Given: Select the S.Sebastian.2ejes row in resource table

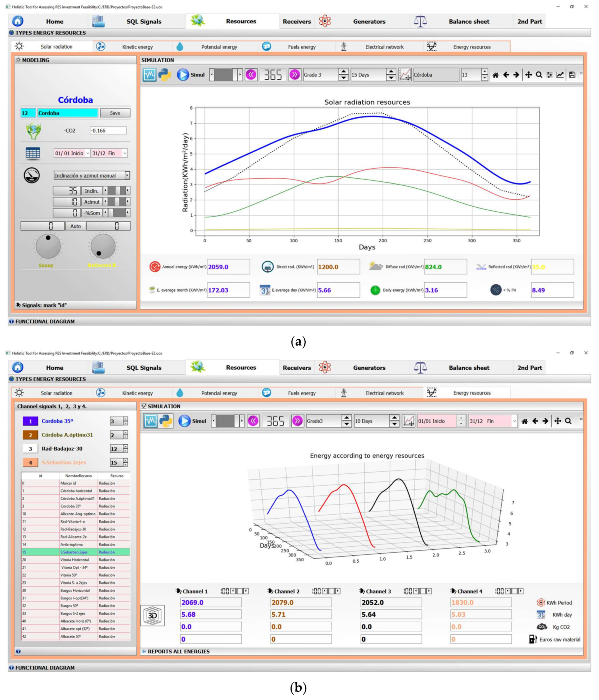Looking at the screenshot, I should 75,552.
